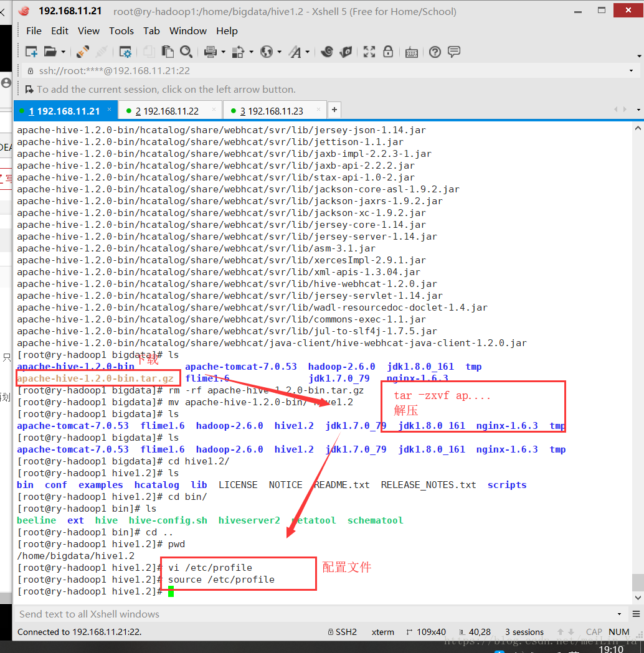Expand the Encoding globe dropdown arrow
This screenshot has width=644, height=653.
point(279,52)
